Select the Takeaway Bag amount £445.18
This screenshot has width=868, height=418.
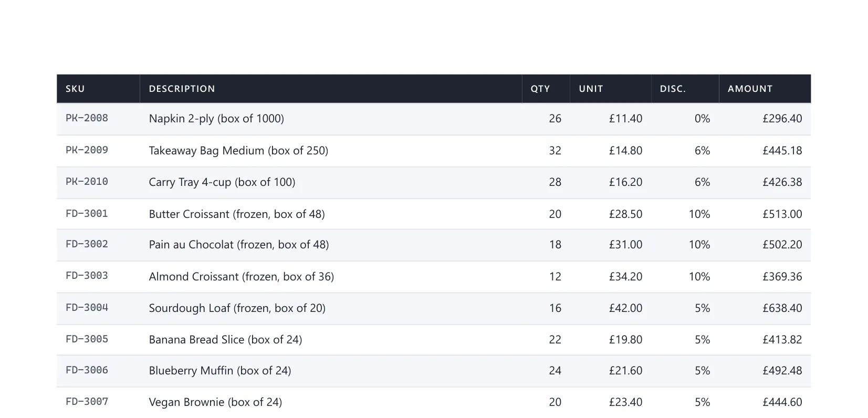782,151
